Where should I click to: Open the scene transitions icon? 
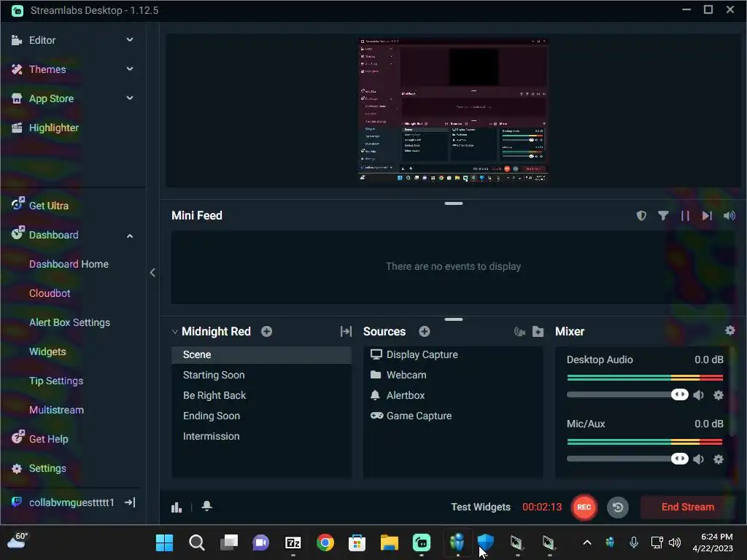click(x=346, y=332)
